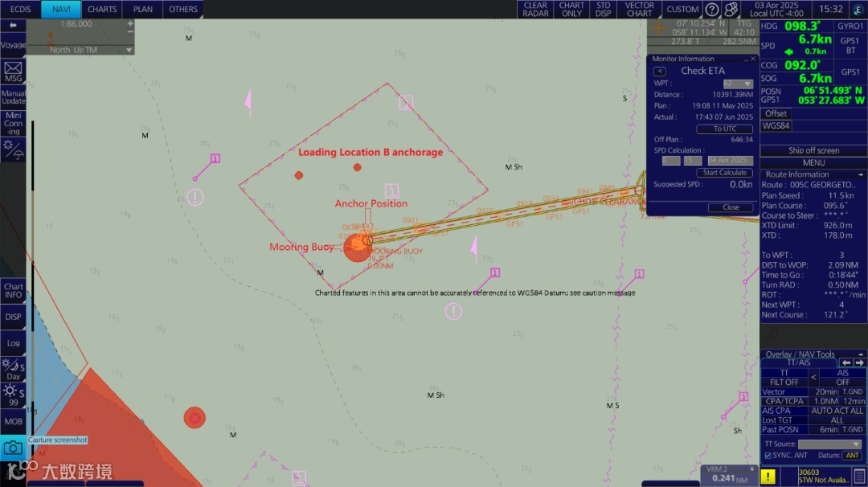The width and height of the screenshot is (868, 487).
Task: Open the TT Source dropdown
Action: (x=829, y=444)
